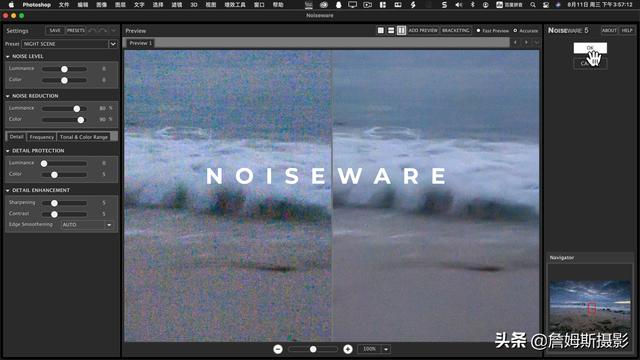The width and height of the screenshot is (640, 360).
Task: Collapse the NOISE REDUCTION section
Action: coord(8,96)
